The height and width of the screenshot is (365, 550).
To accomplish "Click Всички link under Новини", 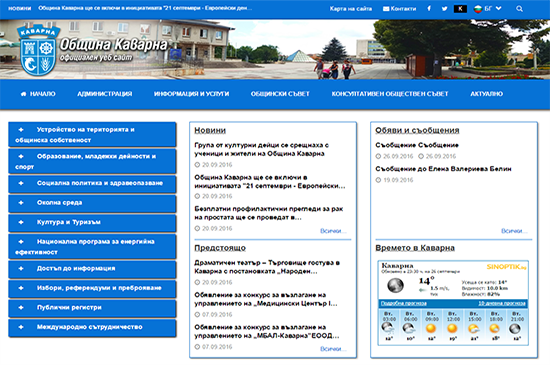I will tap(333, 231).
